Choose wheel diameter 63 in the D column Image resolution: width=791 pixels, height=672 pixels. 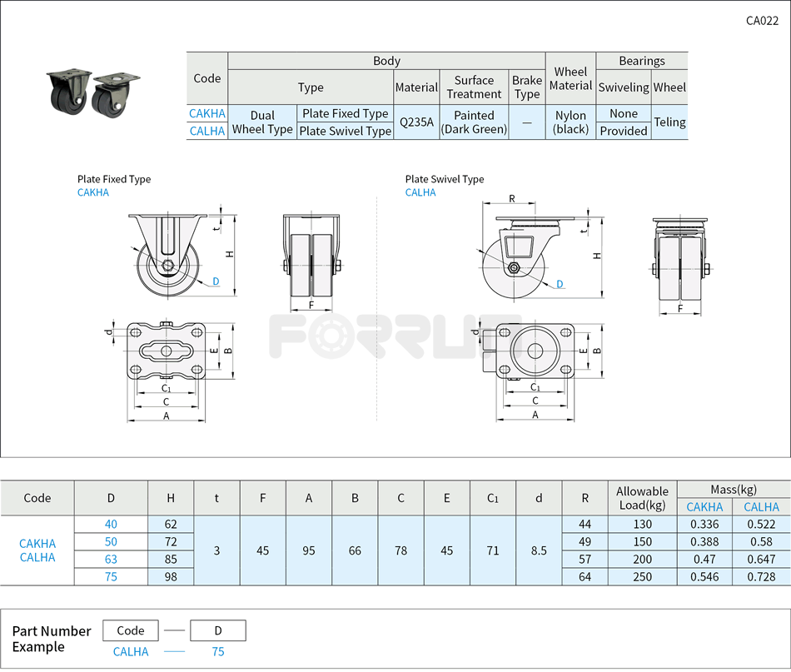point(111,559)
